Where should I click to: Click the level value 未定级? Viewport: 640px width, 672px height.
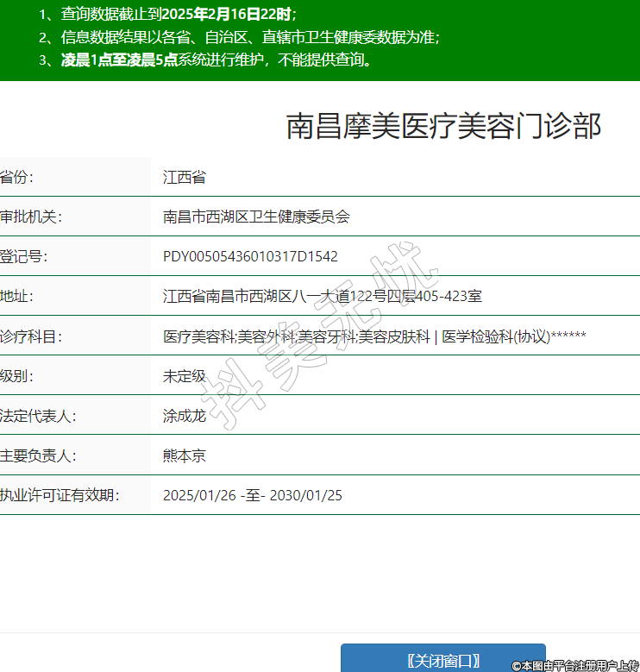185,375
